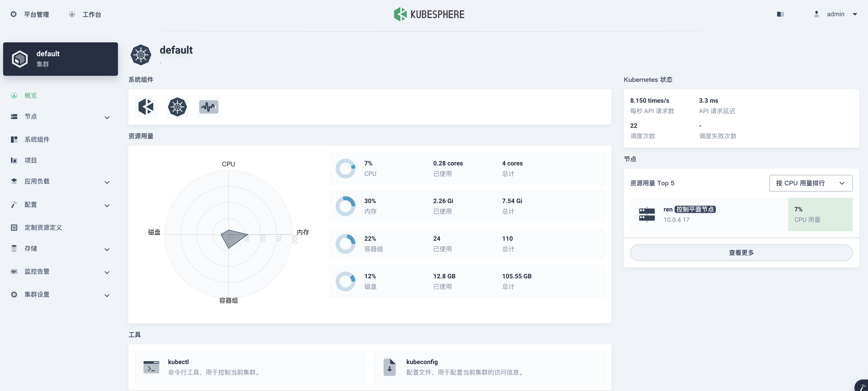This screenshot has height=391, width=868.
Task: Click the ren node server icon
Action: (x=647, y=214)
